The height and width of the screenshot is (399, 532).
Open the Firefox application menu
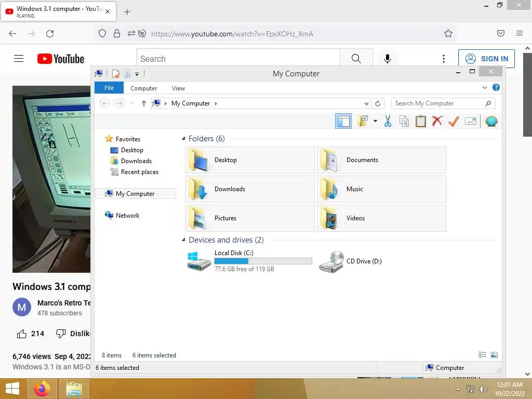[x=520, y=33]
